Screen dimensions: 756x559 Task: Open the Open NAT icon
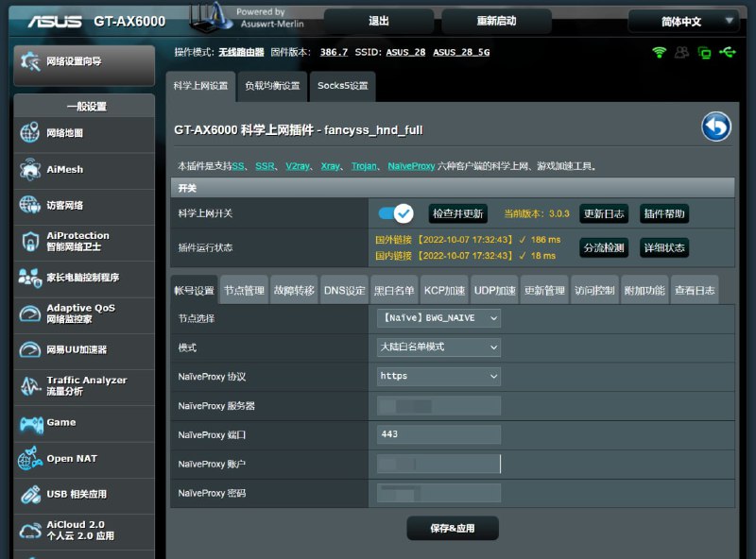[30, 458]
